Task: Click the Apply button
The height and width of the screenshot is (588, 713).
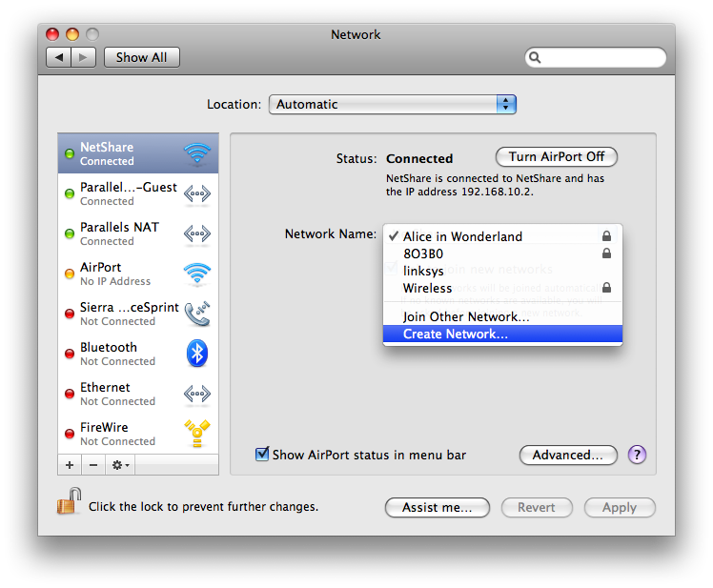Action: point(620,508)
